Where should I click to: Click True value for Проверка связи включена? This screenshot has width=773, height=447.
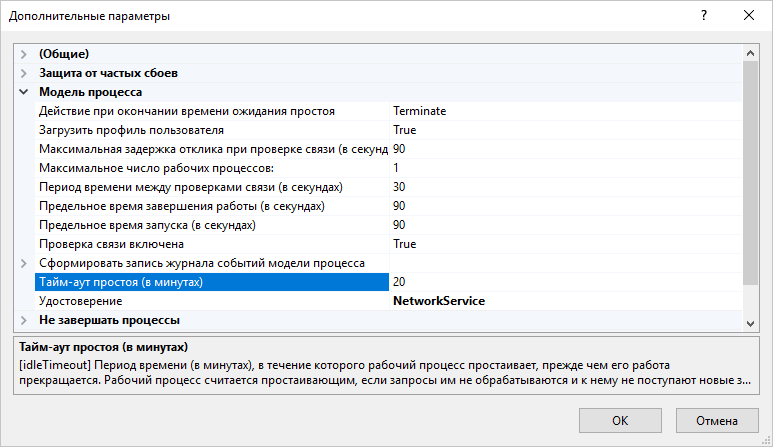coord(405,244)
